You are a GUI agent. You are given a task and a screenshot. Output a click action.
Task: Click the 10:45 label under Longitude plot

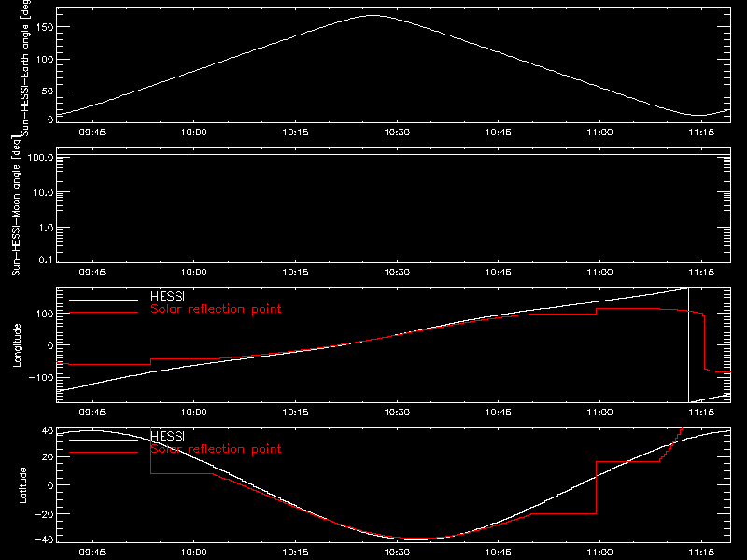click(x=499, y=413)
